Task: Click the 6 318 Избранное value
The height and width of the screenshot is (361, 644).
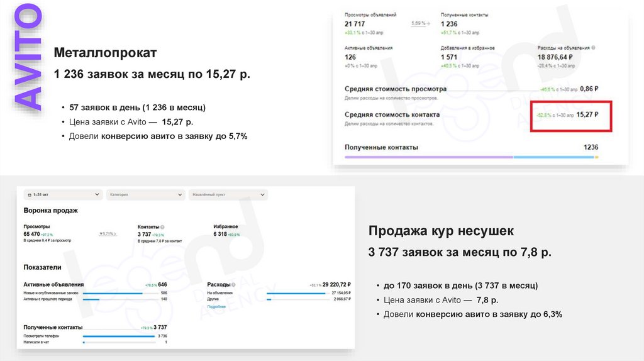Action: coord(220,234)
